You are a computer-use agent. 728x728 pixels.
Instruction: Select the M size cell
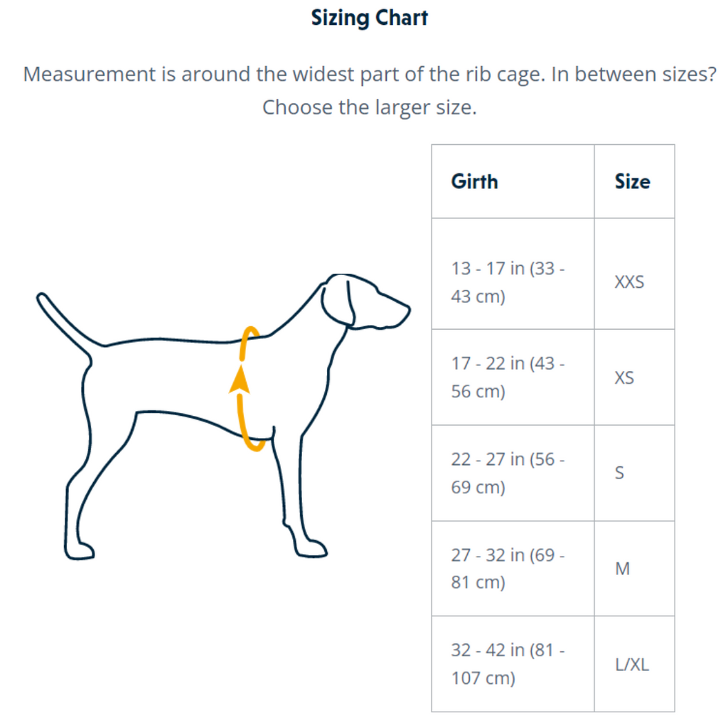tap(622, 568)
